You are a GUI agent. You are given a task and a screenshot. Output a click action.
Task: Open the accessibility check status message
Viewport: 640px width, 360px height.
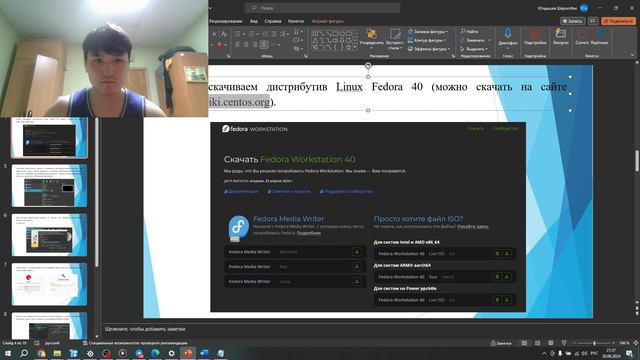[135, 343]
